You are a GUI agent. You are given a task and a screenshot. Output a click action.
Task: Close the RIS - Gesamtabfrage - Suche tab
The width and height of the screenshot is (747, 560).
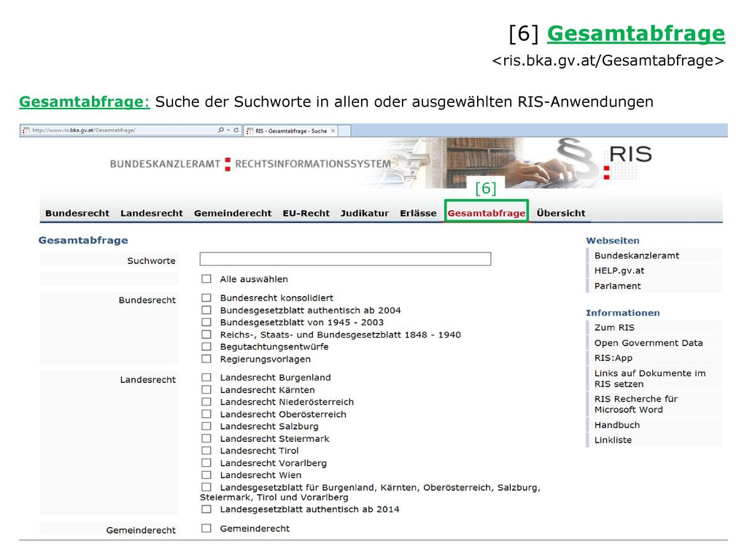[333, 131]
